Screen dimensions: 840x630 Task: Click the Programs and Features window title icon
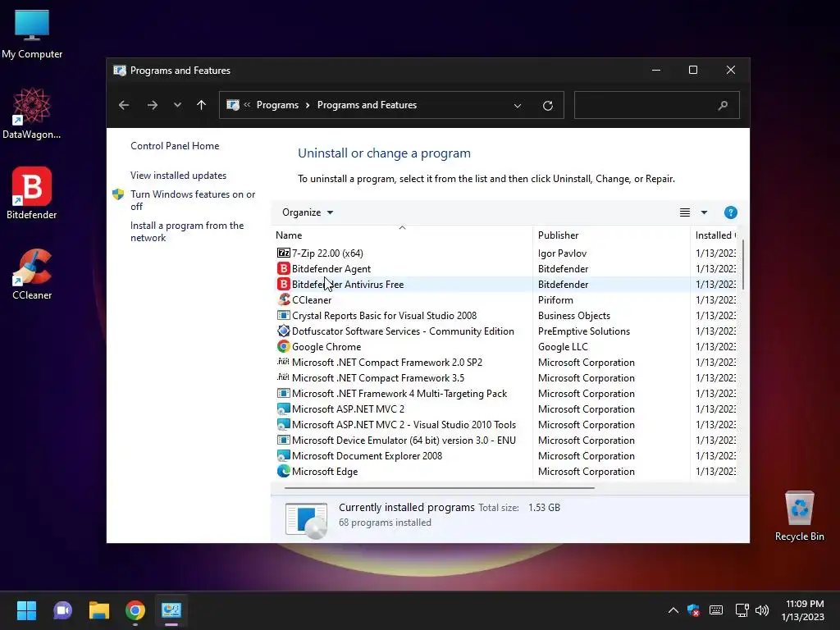120,71
